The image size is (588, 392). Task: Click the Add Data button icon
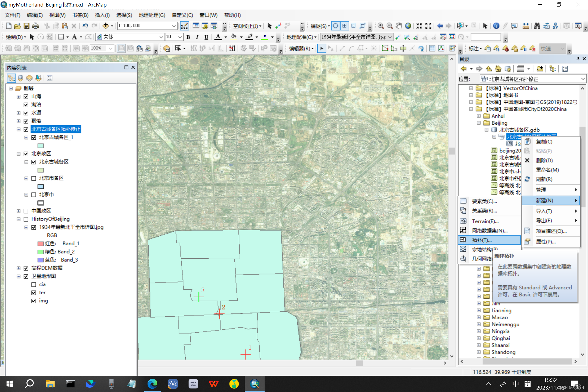tap(106, 26)
